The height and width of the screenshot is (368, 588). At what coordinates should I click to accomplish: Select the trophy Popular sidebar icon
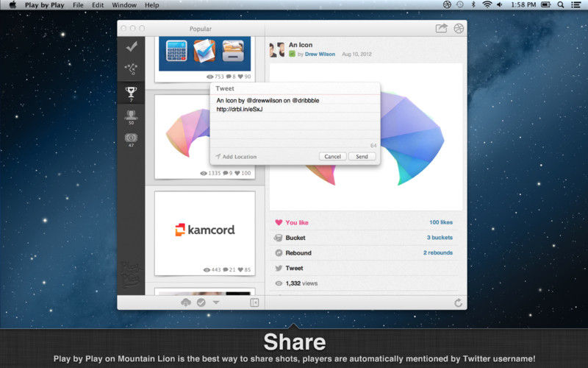click(x=131, y=93)
